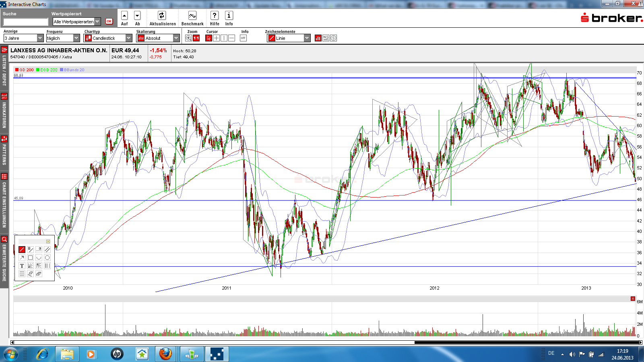Launch Internet Explorer from the taskbar
This screenshot has width=644, height=362.
pos(42,354)
